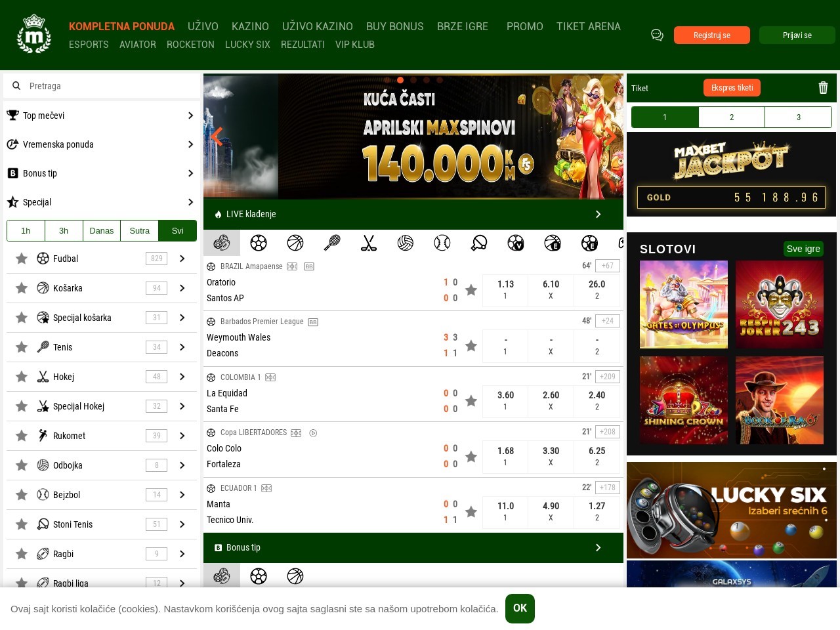Open Sve igre slots link

click(x=803, y=249)
